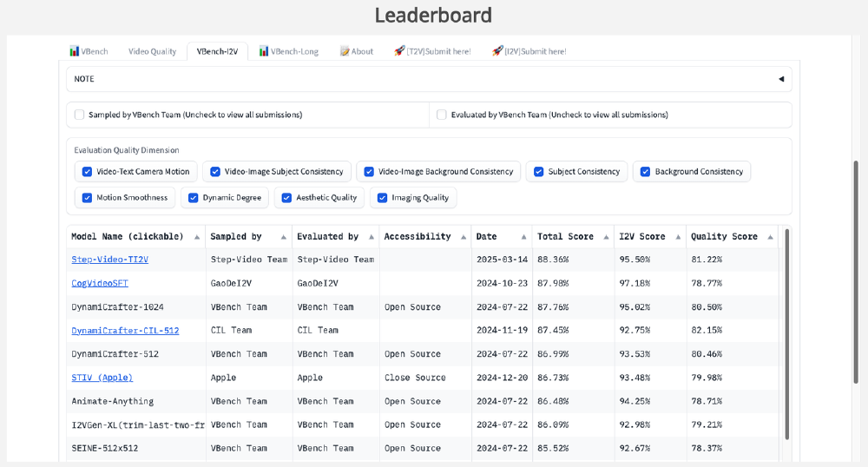Sort by Total Score arrows
Image resolution: width=868 pixels, height=467 pixels.
pos(604,237)
